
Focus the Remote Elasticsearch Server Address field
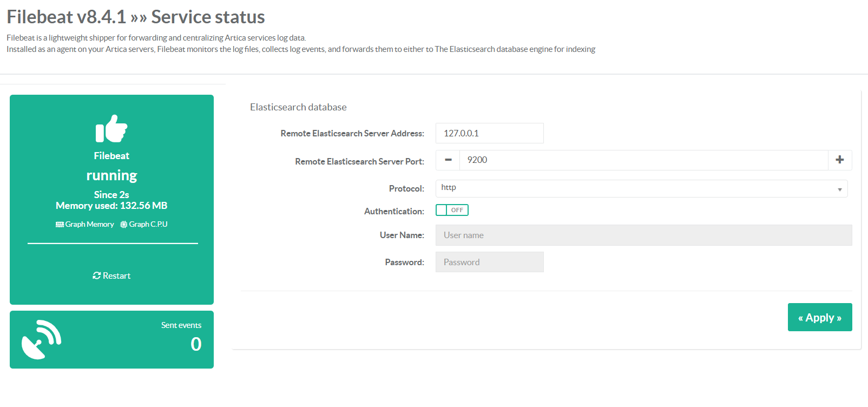(x=489, y=133)
